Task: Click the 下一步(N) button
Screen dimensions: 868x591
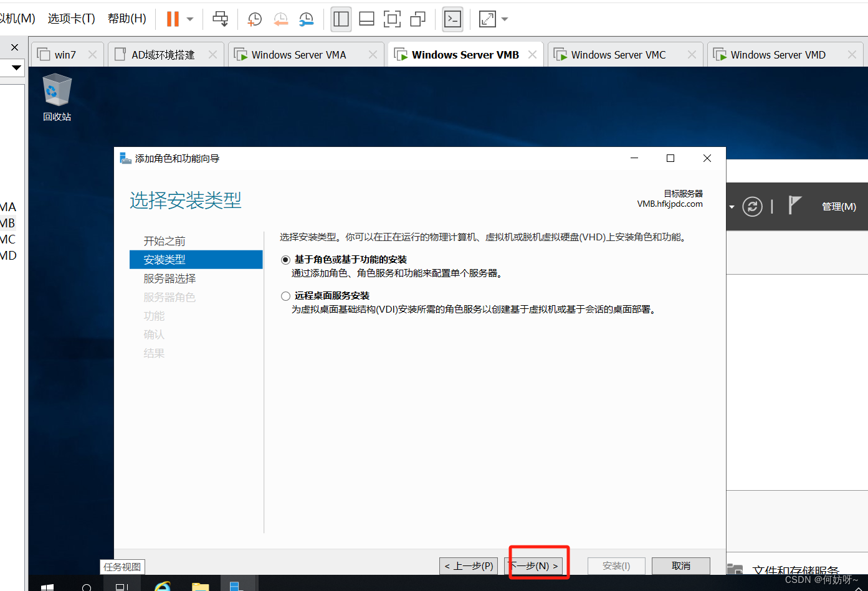Action: 533,565
